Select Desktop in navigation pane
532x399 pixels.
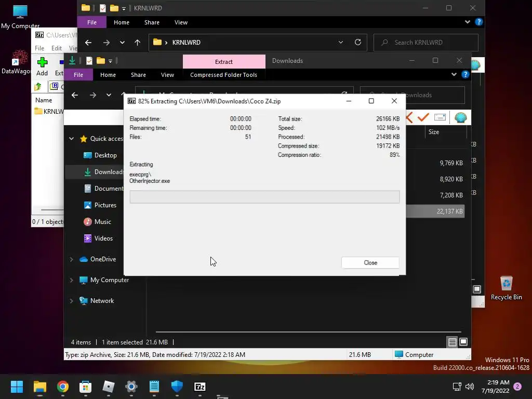pos(105,155)
